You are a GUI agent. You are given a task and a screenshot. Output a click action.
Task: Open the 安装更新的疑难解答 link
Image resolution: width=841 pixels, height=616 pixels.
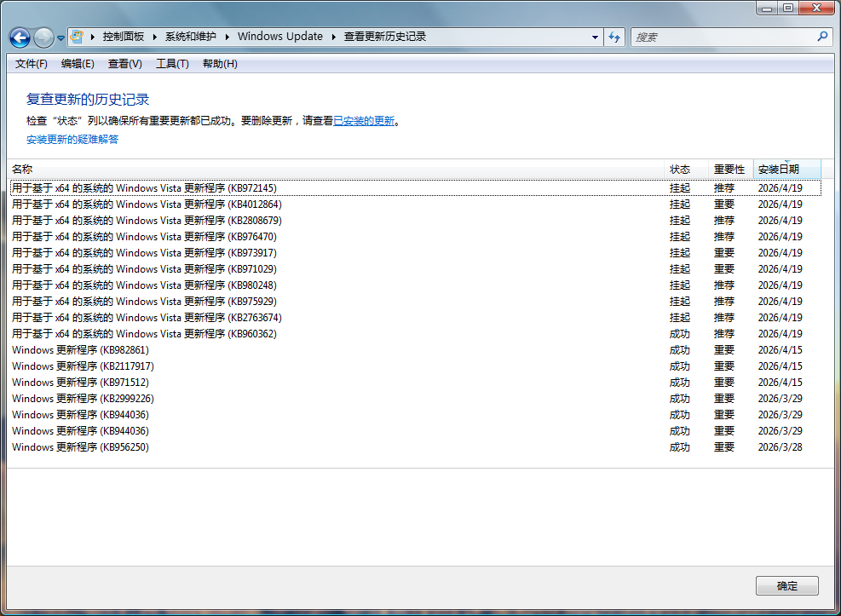point(72,140)
